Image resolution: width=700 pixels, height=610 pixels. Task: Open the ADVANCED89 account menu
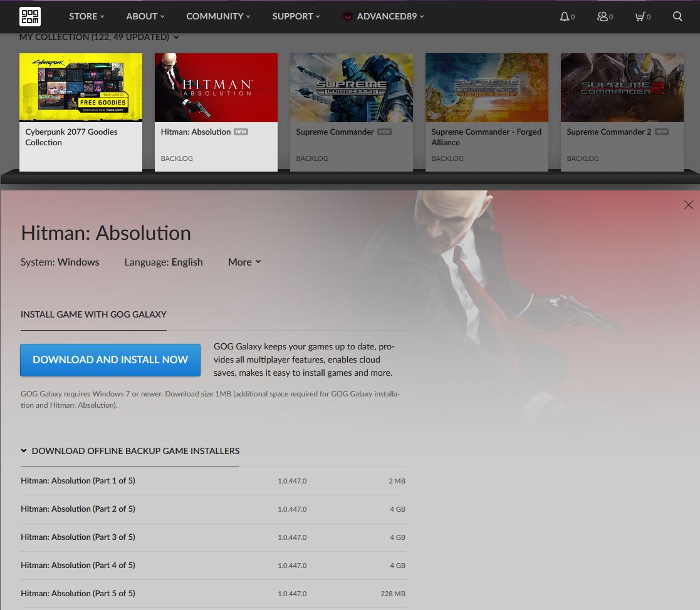coord(390,16)
